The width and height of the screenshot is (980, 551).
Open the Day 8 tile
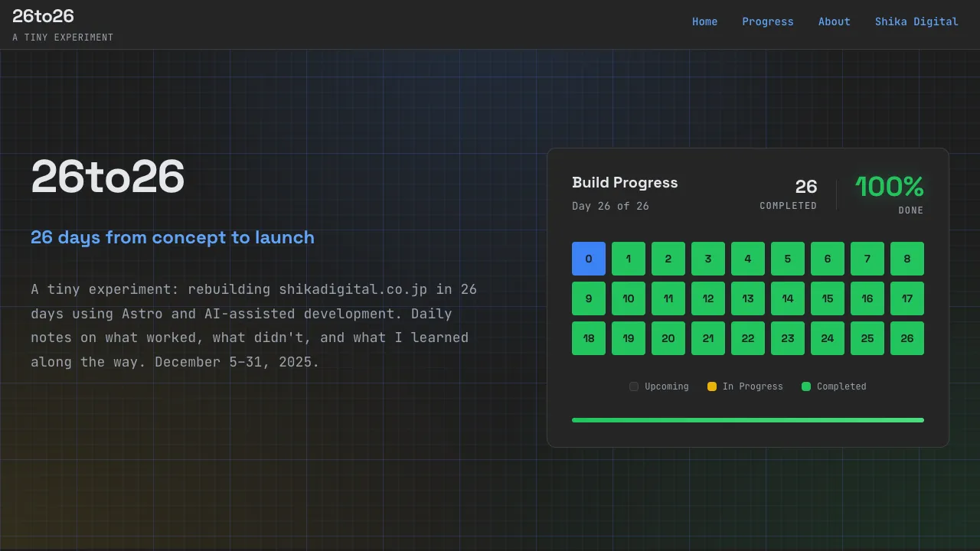pyautogui.click(x=907, y=259)
